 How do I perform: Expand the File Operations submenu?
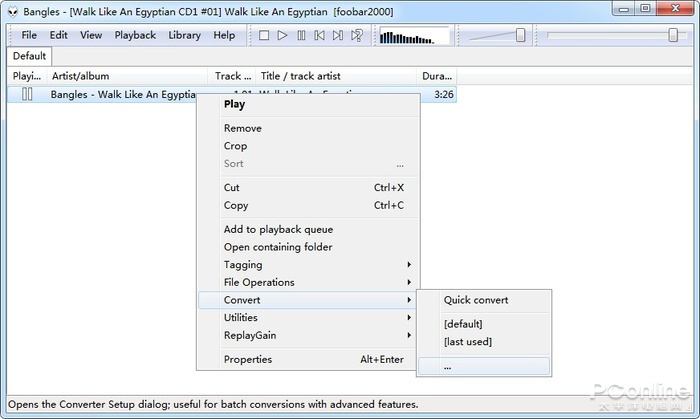coord(308,282)
